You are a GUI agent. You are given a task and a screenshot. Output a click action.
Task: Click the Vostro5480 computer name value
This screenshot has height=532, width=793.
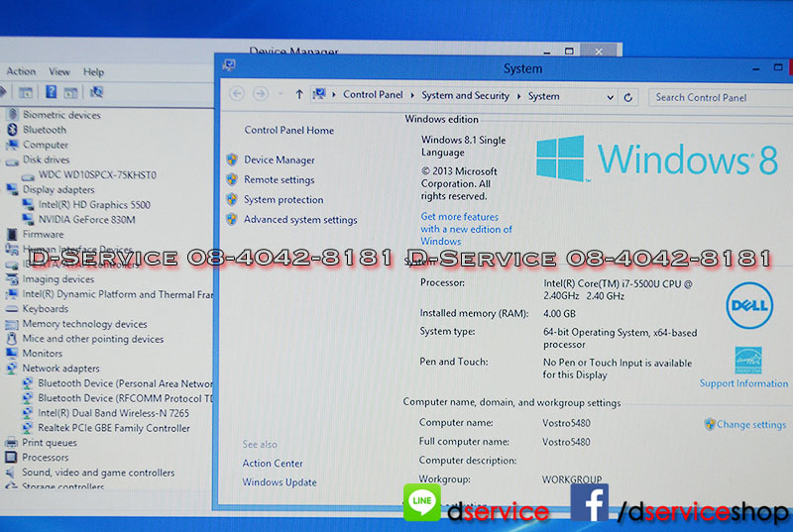566,423
